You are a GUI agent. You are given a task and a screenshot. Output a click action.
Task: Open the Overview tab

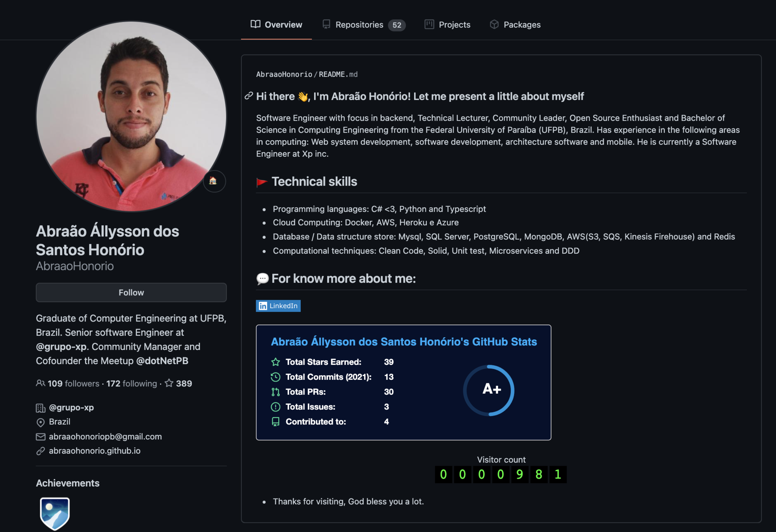(276, 24)
